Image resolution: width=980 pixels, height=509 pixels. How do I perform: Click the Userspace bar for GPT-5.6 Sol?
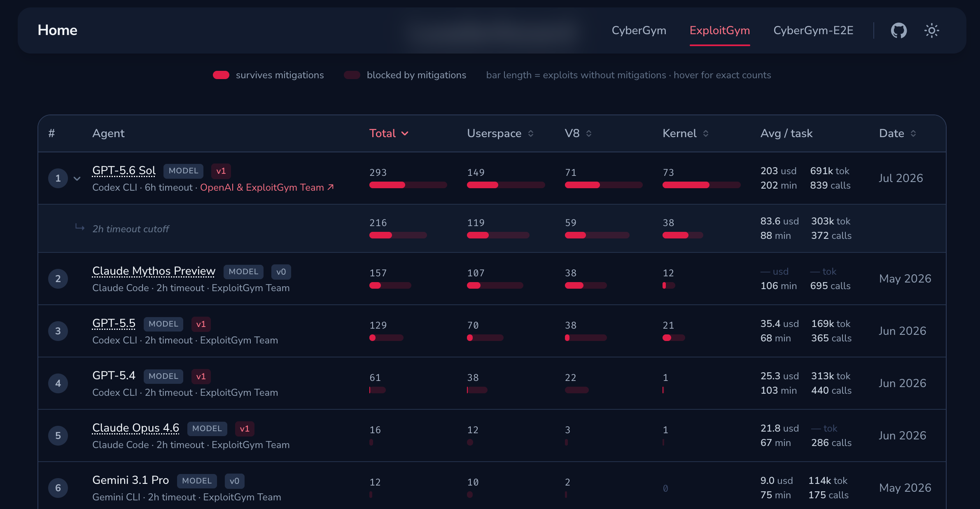506,185
